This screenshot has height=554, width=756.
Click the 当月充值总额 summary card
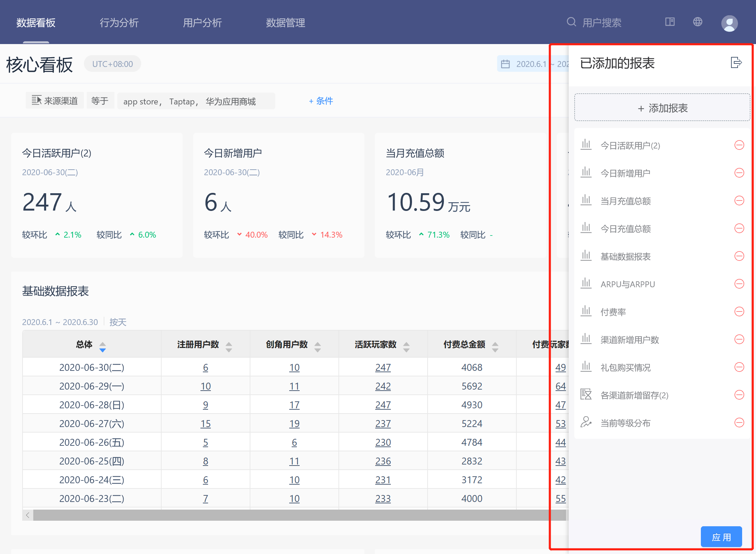coord(460,195)
